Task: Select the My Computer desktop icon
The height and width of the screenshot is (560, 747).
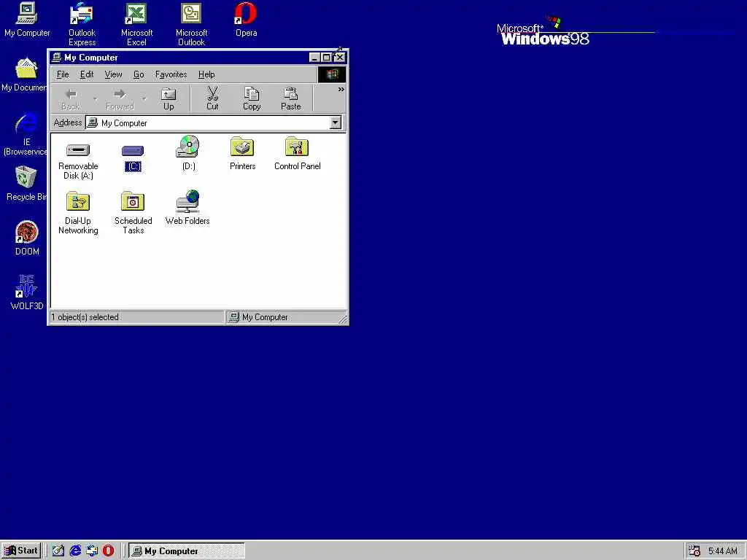Action: click(x=27, y=20)
